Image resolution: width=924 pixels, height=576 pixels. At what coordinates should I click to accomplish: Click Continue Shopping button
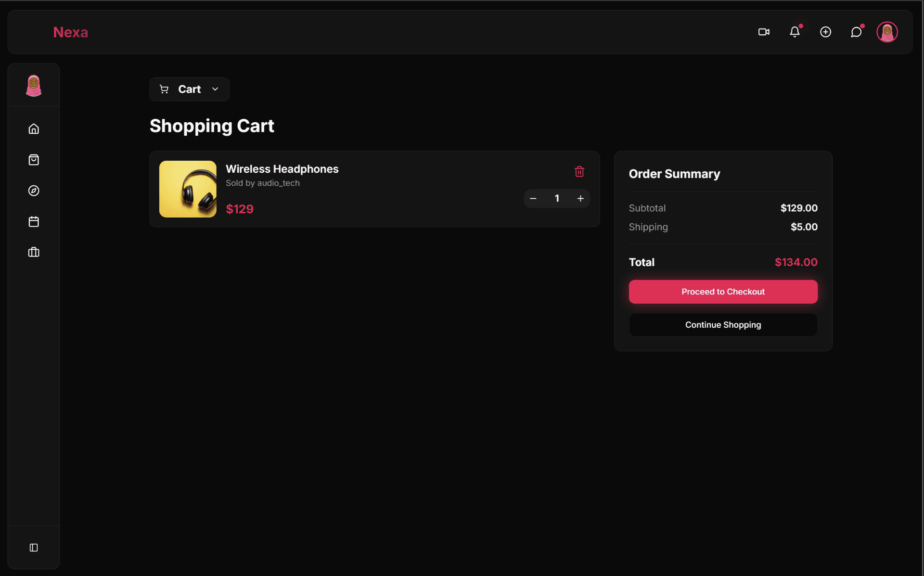pos(723,325)
